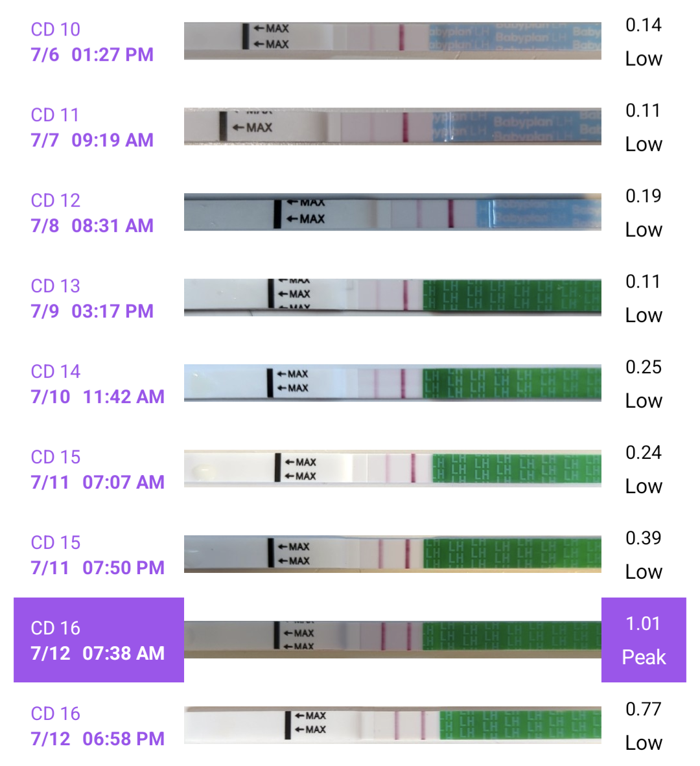Click the 0.77 Low result value

coord(643,726)
